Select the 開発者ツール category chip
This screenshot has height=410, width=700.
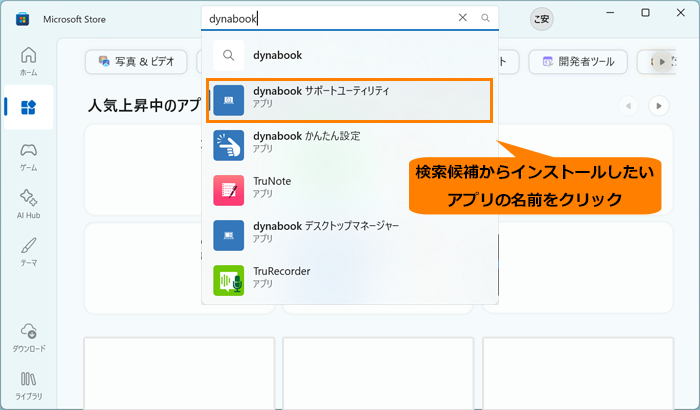click(x=578, y=62)
